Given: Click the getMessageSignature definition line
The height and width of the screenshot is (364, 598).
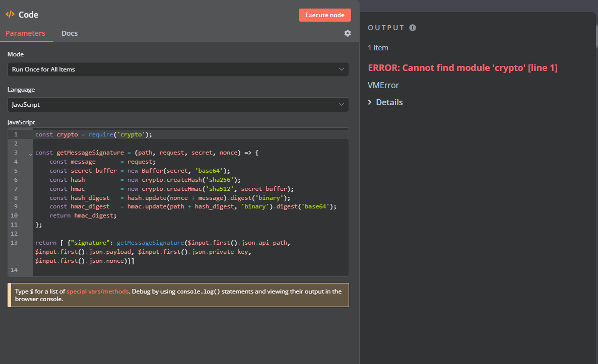Looking at the screenshot, I should tap(147, 153).
